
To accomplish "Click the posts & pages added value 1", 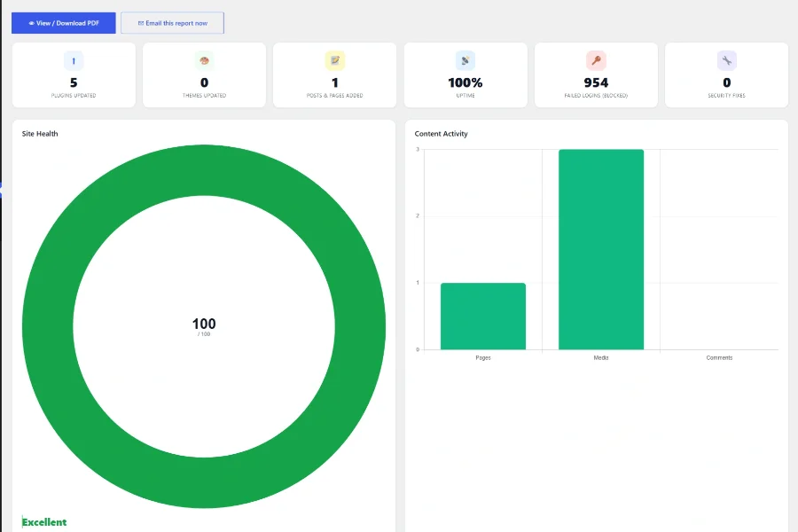I will pyautogui.click(x=335, y=82).
